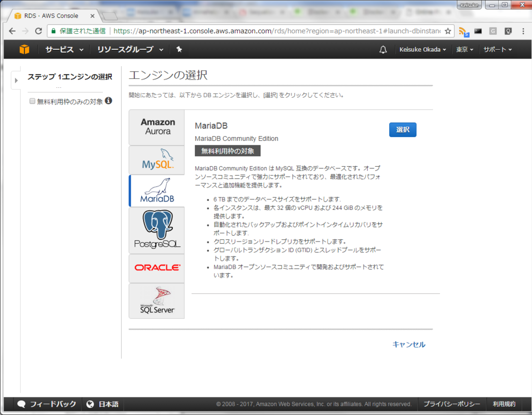Select the MySQL engine tile
The height and width of the screenshot is (415, 532).
pyautogui.click(x=157, y=160)
